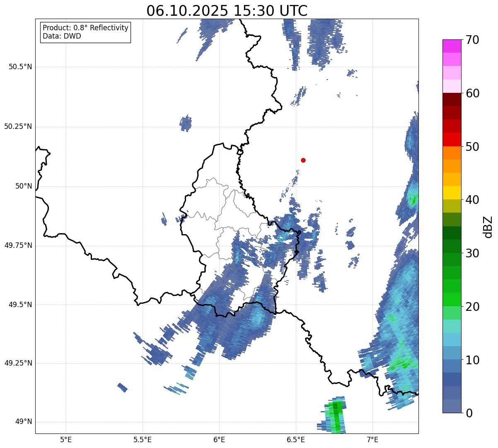498x448 pixels.
Task: Click the green radar echo strip near 6.75°E
Action: coord(333,415)
